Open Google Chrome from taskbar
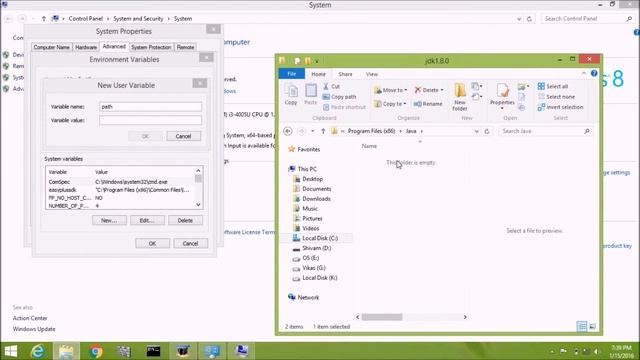 click(x=96, y=351)
